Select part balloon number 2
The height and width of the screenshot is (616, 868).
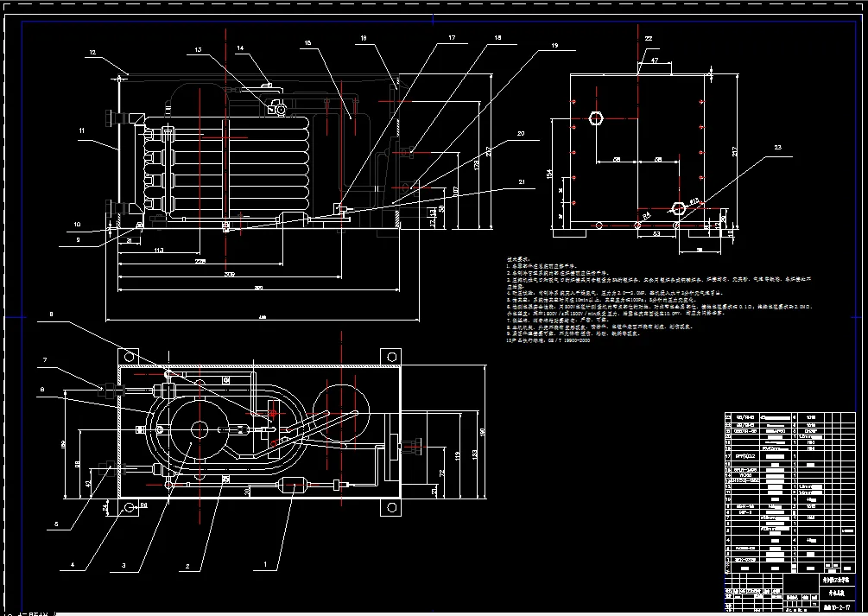tap(187, 566)
